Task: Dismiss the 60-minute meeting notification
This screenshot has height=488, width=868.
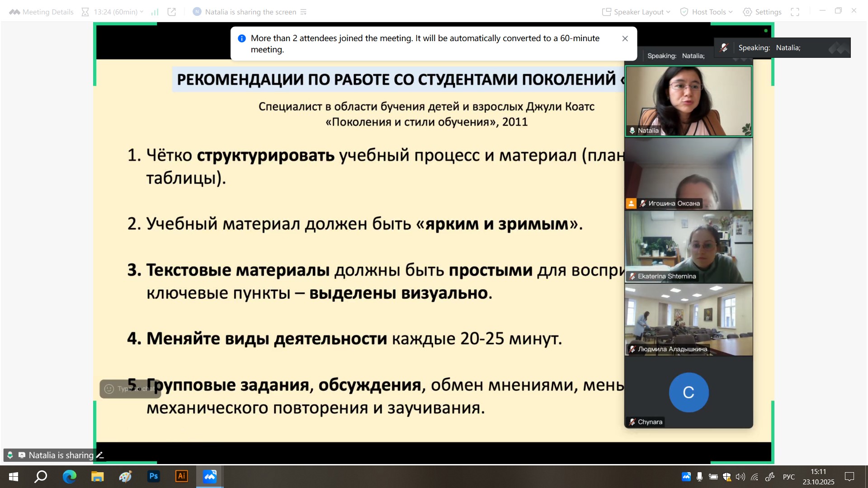Action: 625,38
